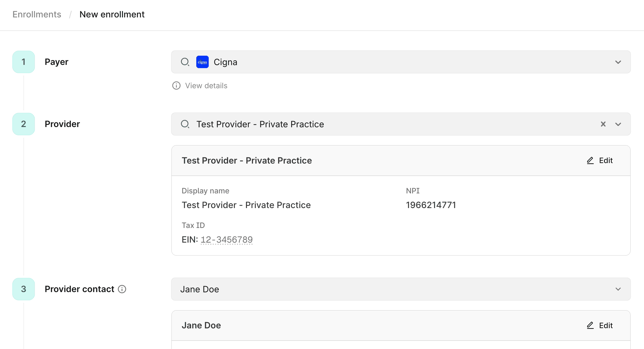Click the step 3 Provider contact badge
Image resolution: width=644 pixels, height=349 pixels.
pos(23,289)
